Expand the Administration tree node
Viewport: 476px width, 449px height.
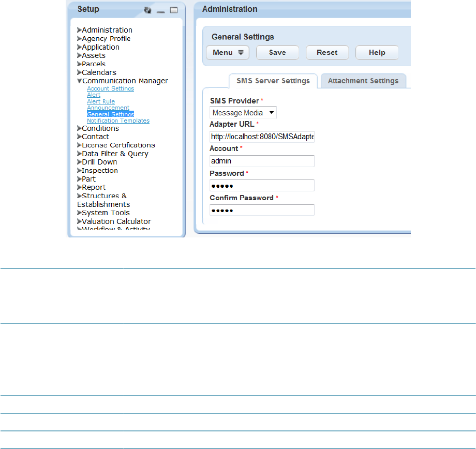click(79, 30)
